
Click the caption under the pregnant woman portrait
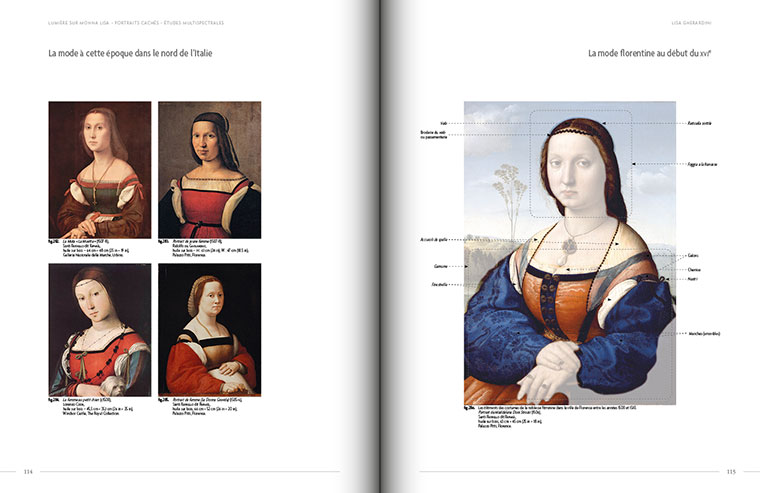click(x=201, y=407)
